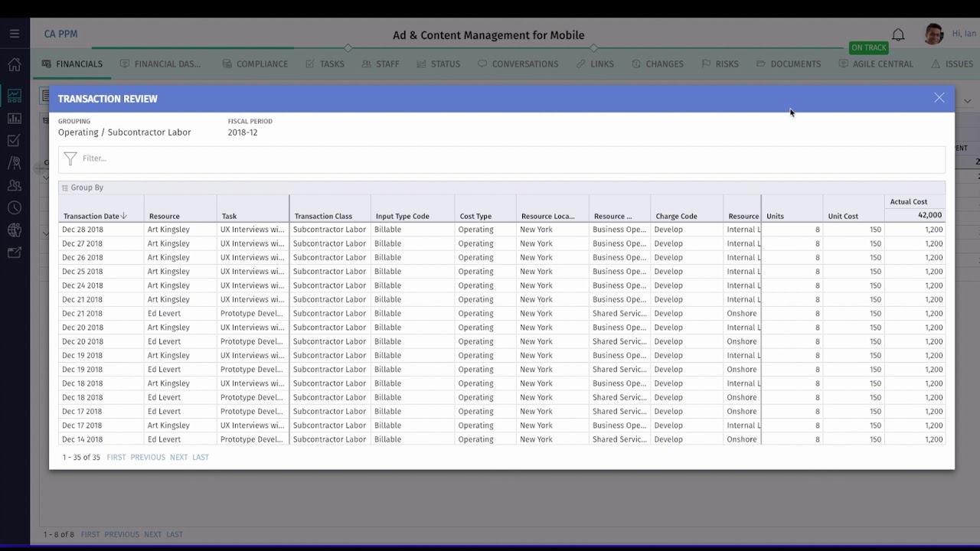This screenshot has height=551, width=980.
Task: Click the CA PPM product title
Action: 60,34
